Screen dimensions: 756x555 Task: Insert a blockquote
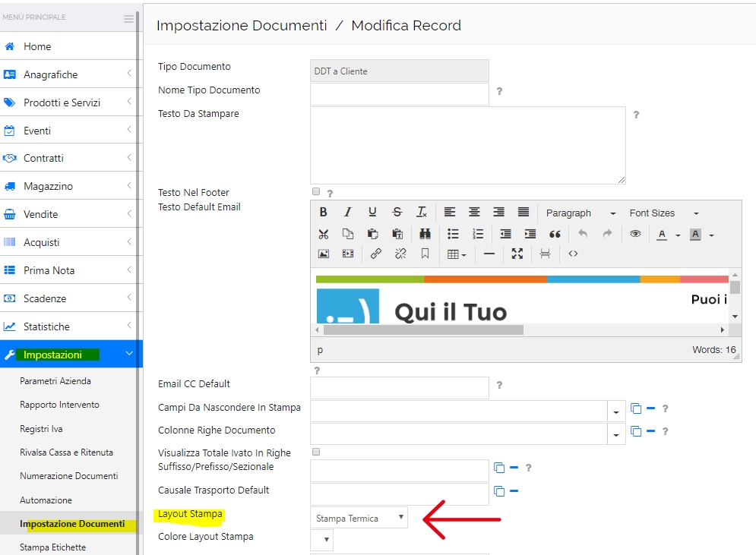[x=555, y=234]
